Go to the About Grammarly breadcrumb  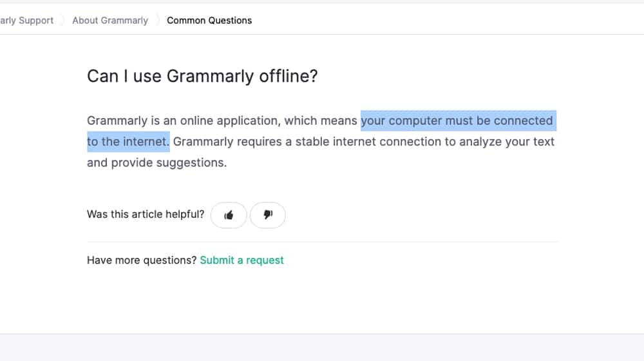[110, 21]
